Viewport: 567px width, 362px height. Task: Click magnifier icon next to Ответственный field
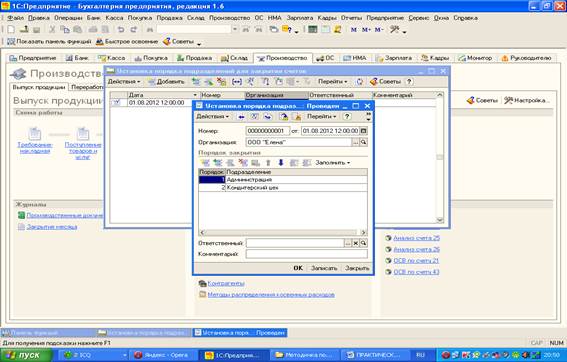click(x=363, y=243)
